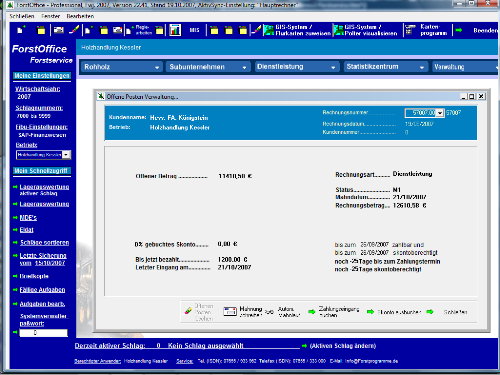Select the Mein Schnellzugriff header
The image size is (500, 375).
41,171
